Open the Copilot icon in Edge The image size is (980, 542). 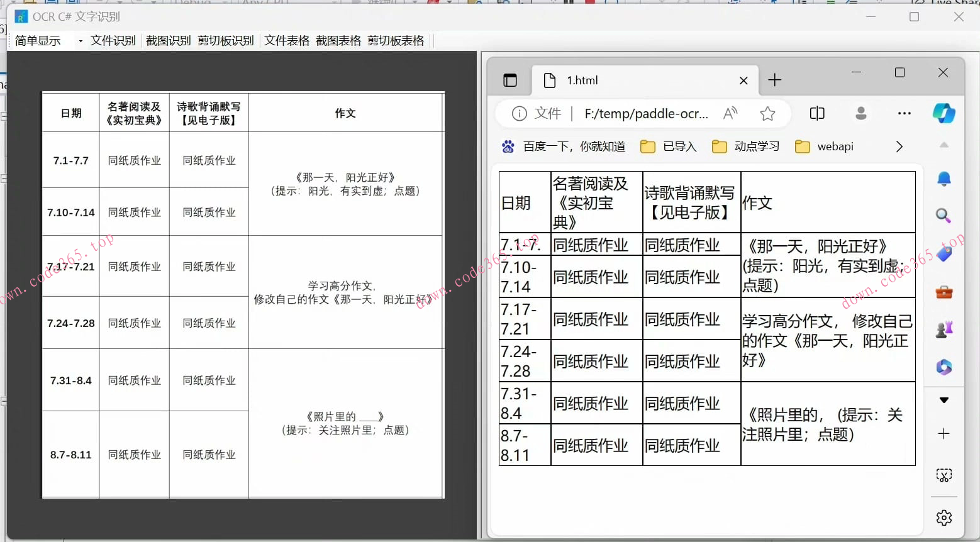(944, 113)
